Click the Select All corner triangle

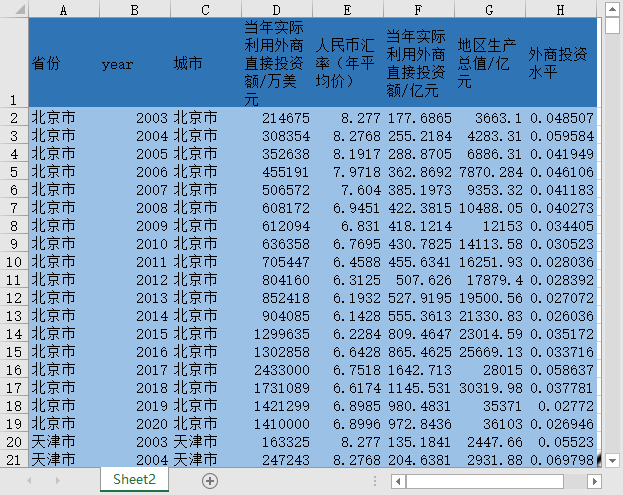click(x=20, y=9)
